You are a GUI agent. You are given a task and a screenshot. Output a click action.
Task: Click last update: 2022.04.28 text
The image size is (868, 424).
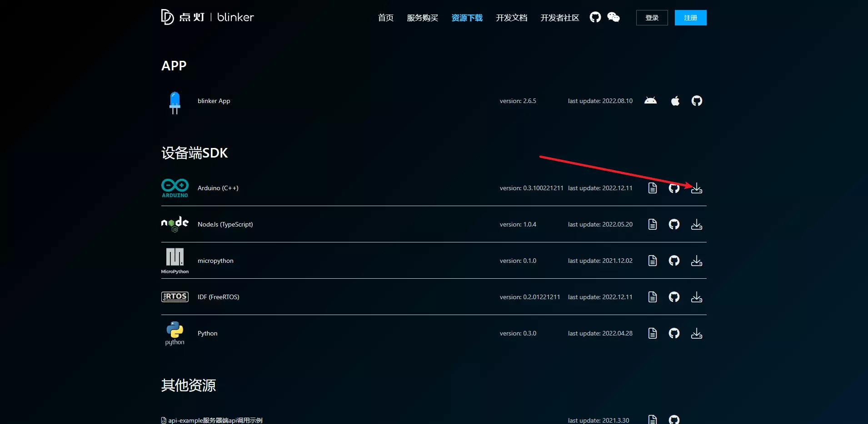tap(600, 333)
